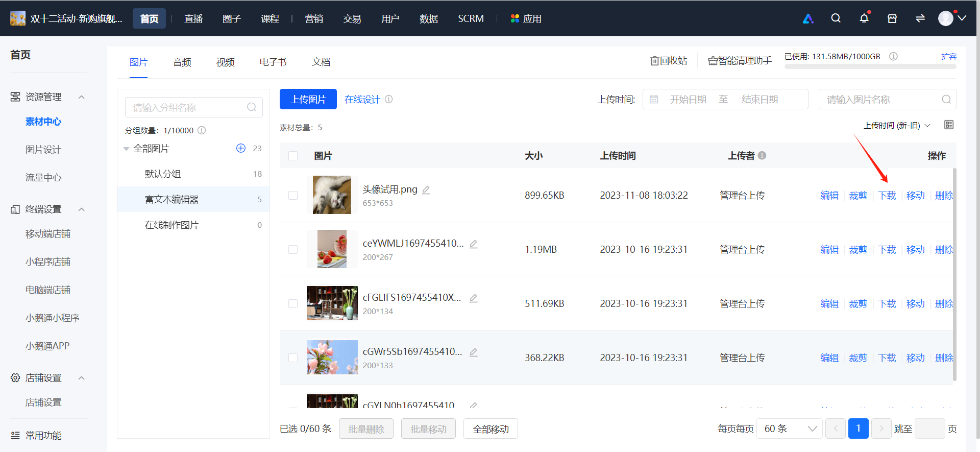Open the cat thumbnail of 头像试用.png
This screenshot has height=452, width=980.
click(332, 195)
